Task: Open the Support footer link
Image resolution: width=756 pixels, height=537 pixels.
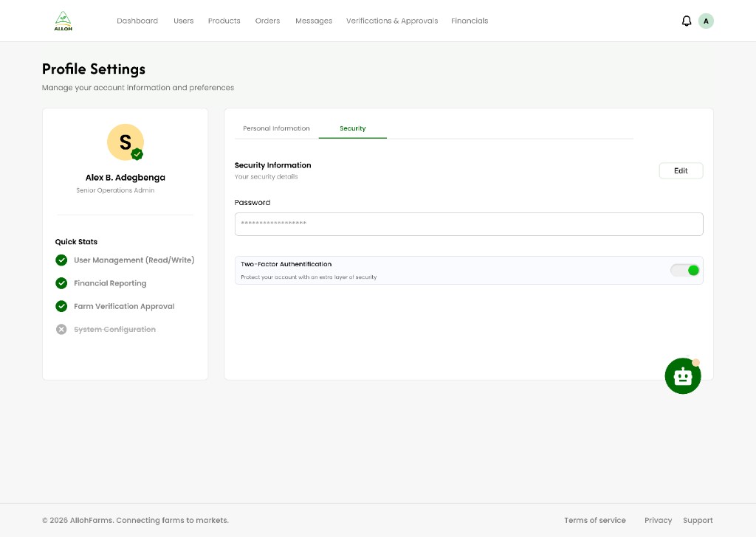Action: pos(698,520)
